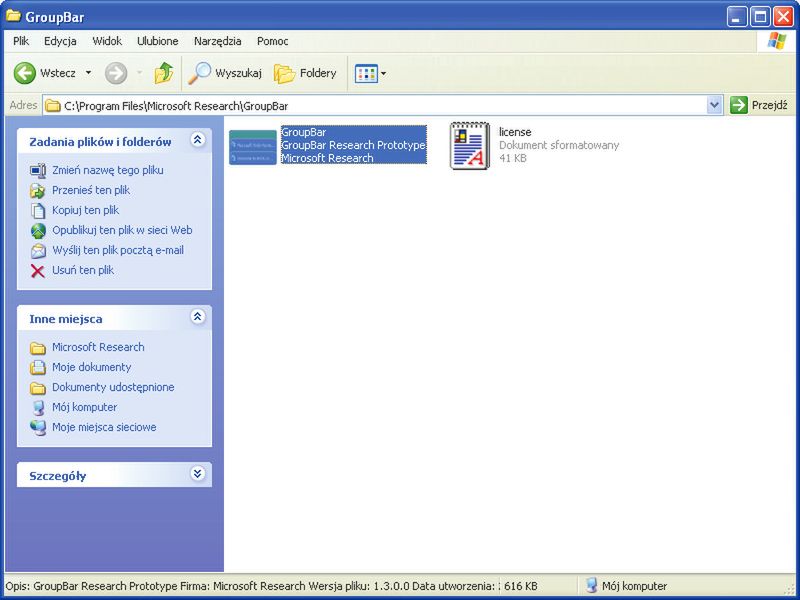
Task: Click Zmień nazwę tego pliku link
Action: tap(108, 170)
